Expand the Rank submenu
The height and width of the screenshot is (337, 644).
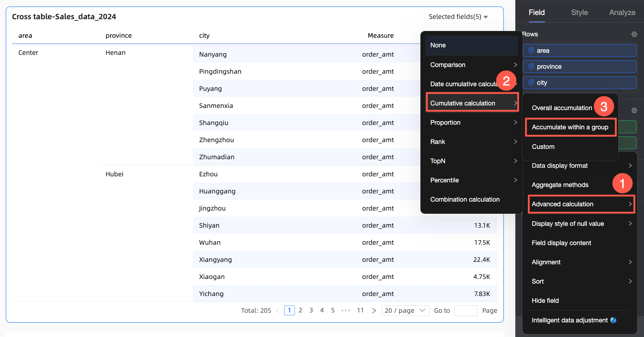pyautogui.click(x=515, y=142)
